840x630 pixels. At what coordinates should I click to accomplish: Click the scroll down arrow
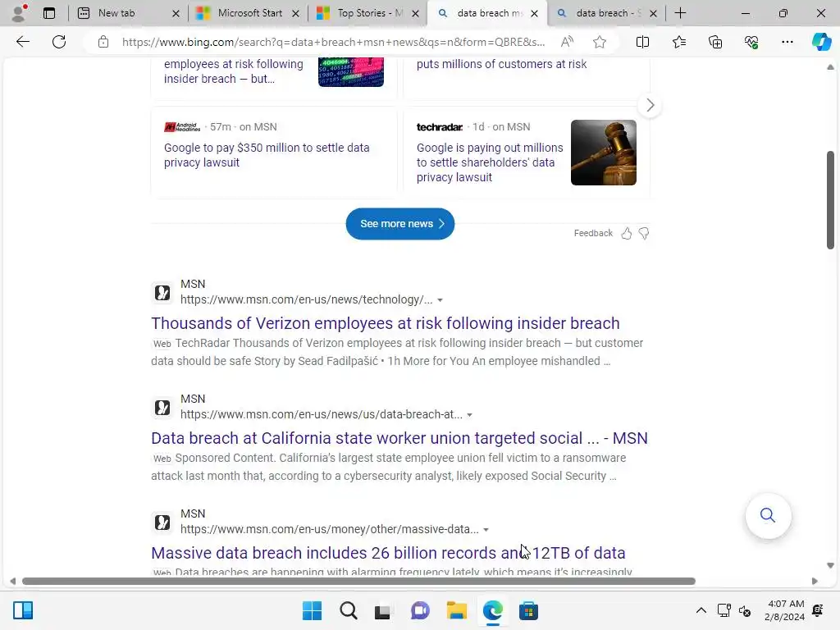tap(830, 565)
